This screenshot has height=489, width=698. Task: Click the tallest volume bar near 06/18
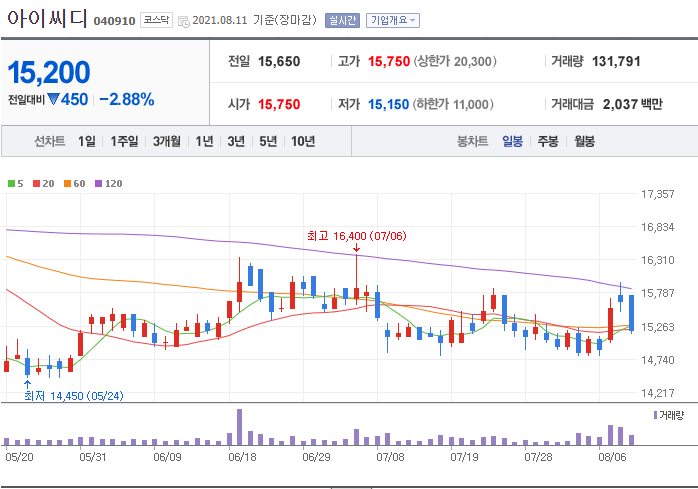click(x=239, y=427)
